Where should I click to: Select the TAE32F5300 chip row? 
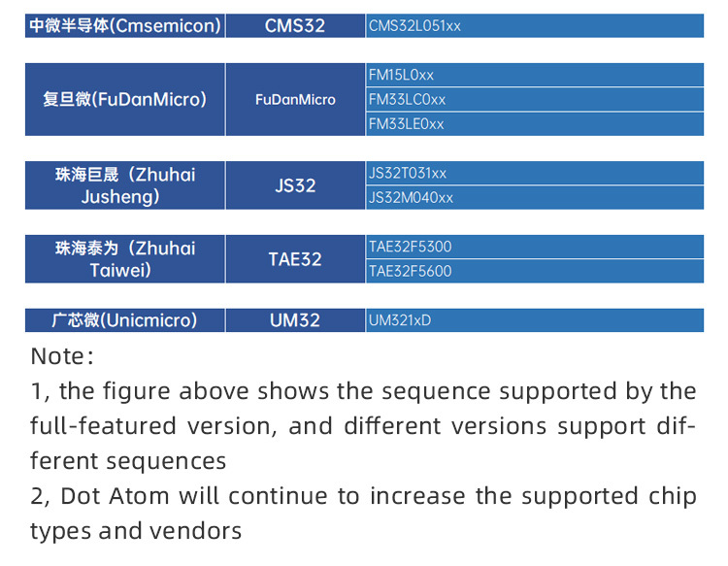click(535, 247)
